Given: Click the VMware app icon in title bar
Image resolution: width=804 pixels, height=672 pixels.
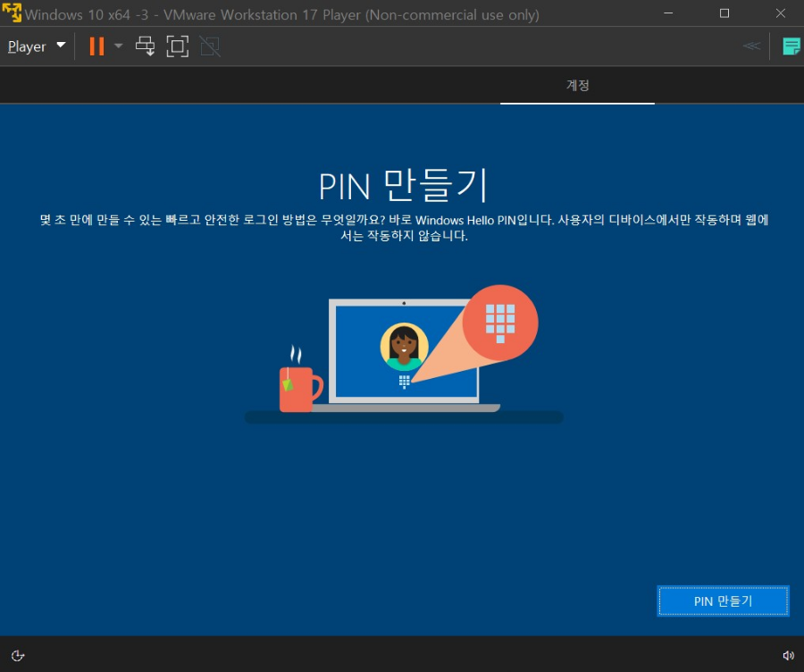Looking at the screenshot, I should pos(12,13).
